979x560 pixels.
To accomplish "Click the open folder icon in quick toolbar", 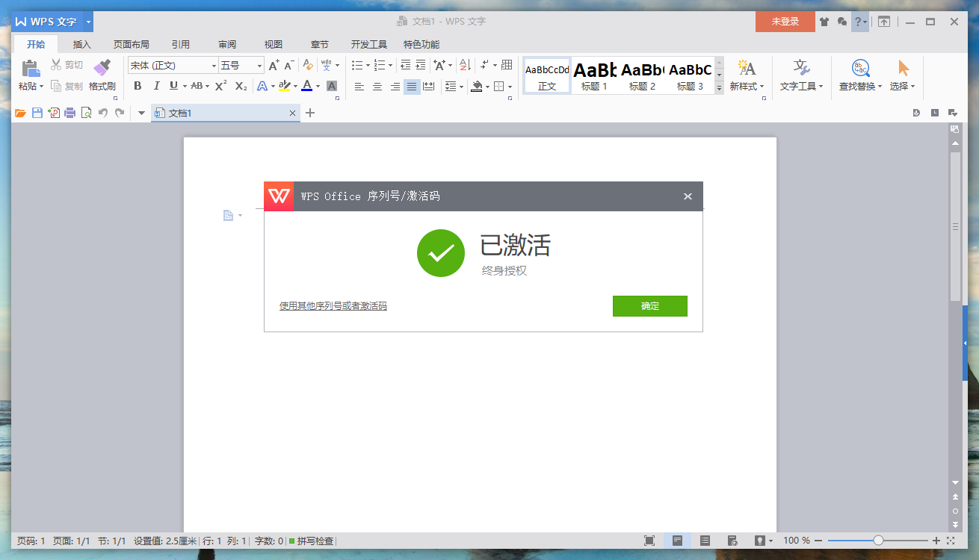I will pos(21,113).
